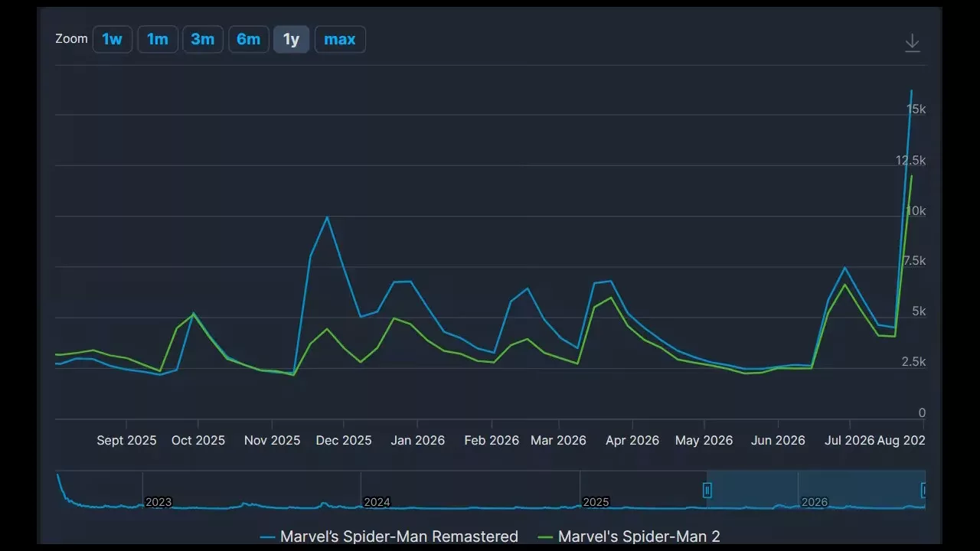Click the highlighted navigator selection window

pyautogui.click(x=816, y=490)
